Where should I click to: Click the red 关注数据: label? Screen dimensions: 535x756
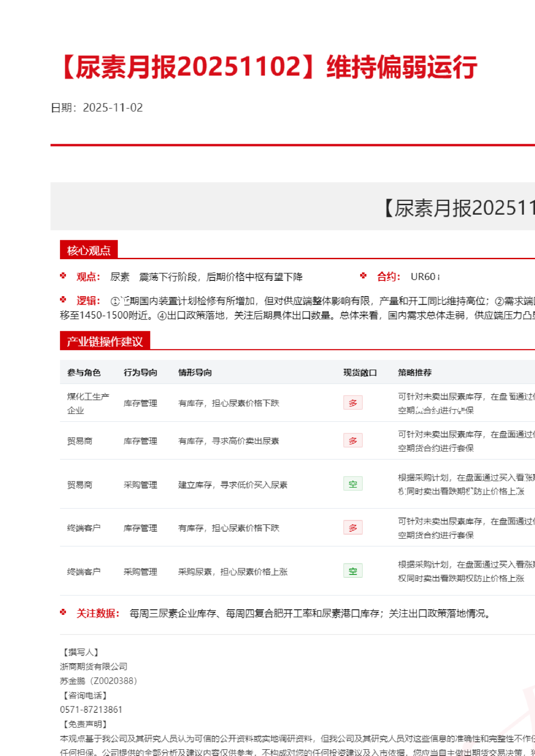point(98,613)
